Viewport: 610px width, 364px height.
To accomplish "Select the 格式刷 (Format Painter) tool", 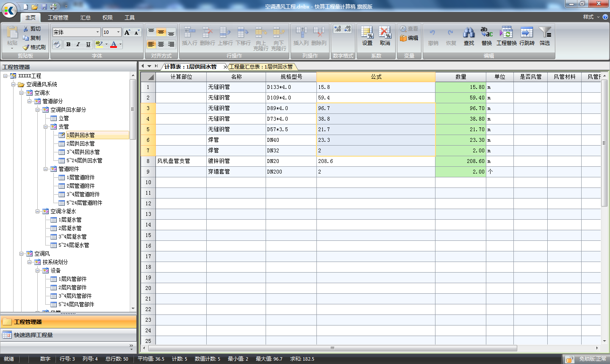I will [34, 47].
